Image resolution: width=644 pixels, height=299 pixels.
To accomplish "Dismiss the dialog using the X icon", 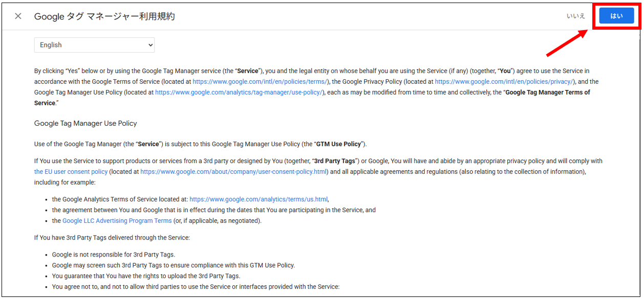I will tap(18, 16).
